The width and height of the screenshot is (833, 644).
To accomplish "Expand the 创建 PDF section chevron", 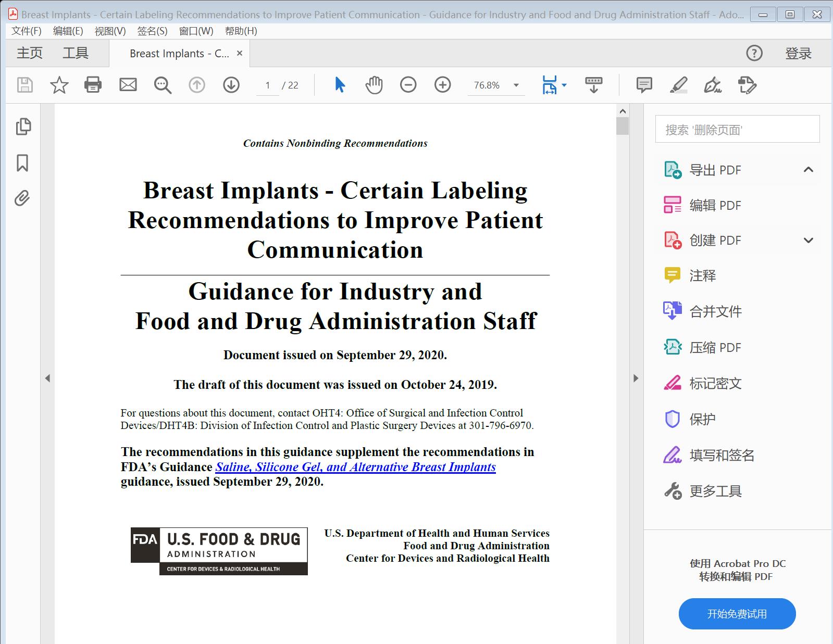I will click(808, 241).
